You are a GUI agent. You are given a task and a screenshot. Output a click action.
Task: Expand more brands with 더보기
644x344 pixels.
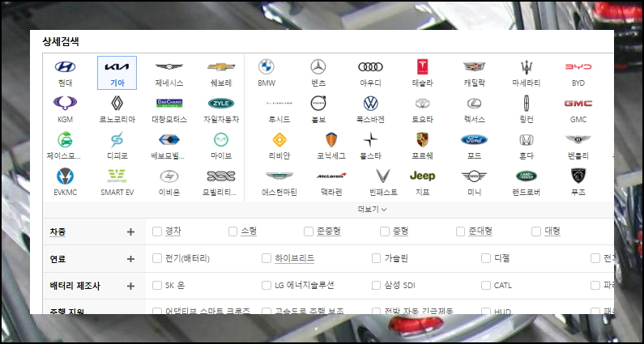(x=372, y=210)
